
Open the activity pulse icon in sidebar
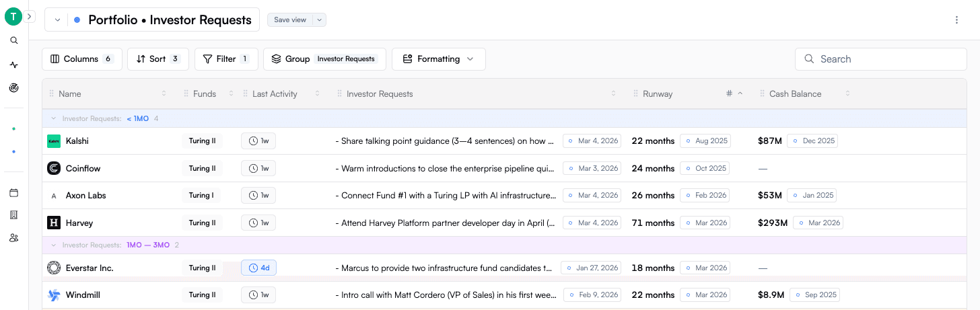click(x=13, y=65)
